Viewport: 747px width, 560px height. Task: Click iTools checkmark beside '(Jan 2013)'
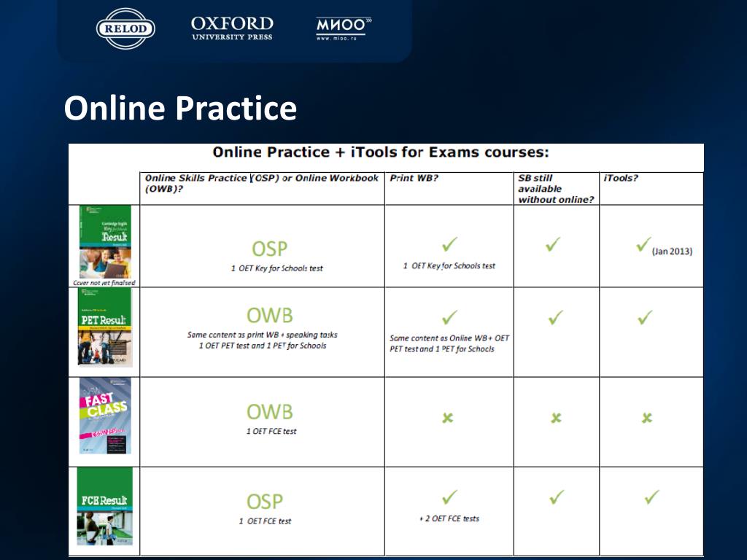point(643,244)
